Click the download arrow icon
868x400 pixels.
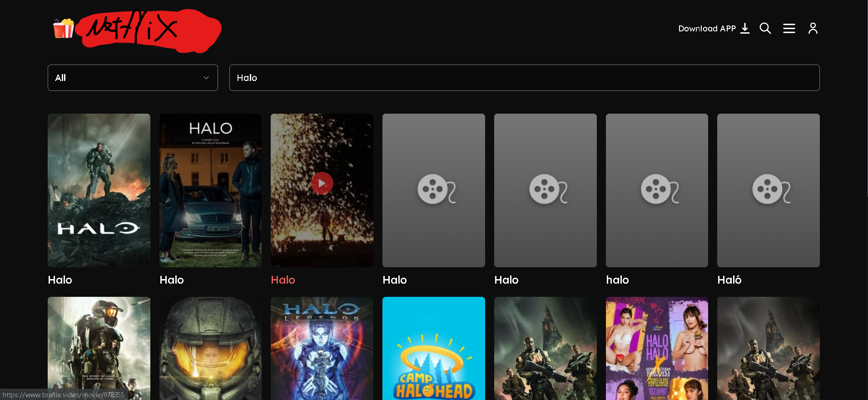click(x=745, y=29)
